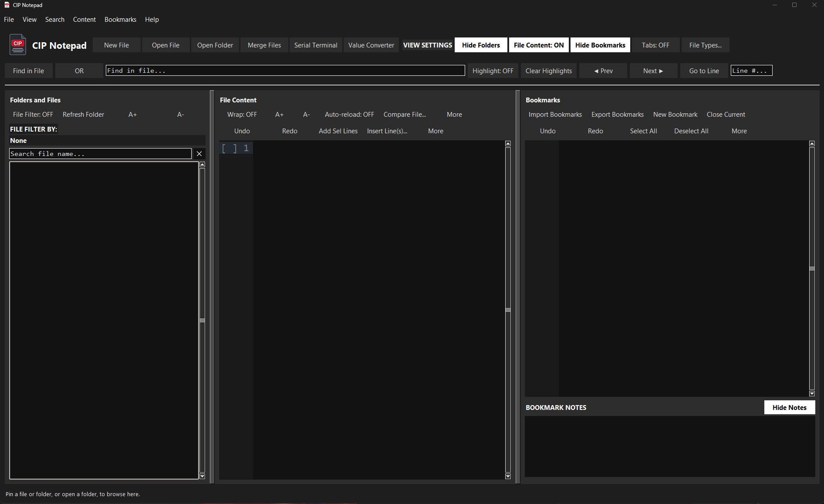Click Find in File button
The height and width of the screenshot is (504, 824).
(x=29, y=71)
